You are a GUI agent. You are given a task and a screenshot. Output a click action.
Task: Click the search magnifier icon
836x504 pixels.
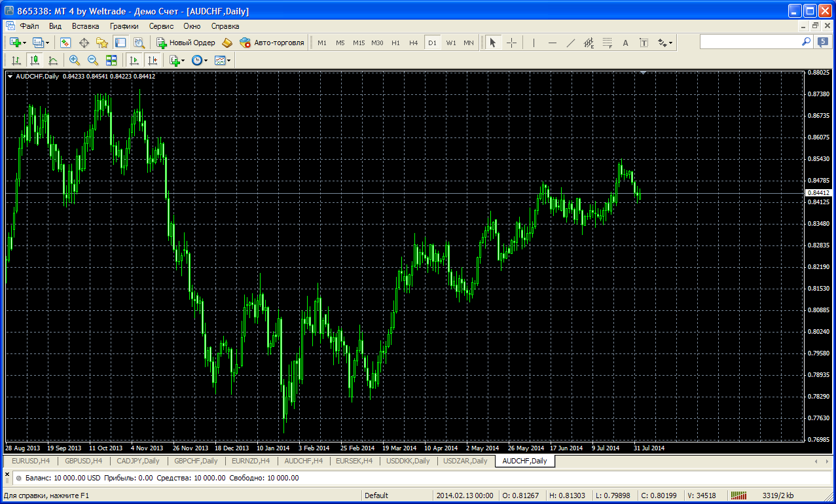pyautogui.click(x=807, y=41)
